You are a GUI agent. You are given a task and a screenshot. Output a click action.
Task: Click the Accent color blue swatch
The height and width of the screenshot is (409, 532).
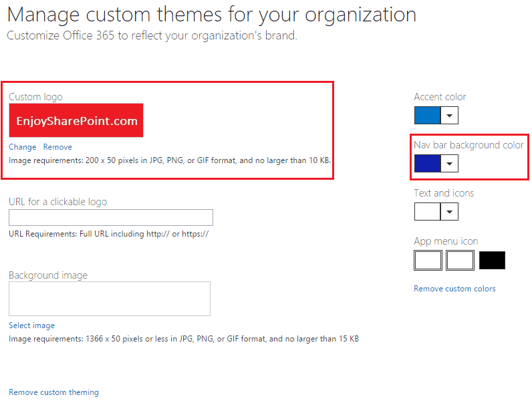coord(428,116)
